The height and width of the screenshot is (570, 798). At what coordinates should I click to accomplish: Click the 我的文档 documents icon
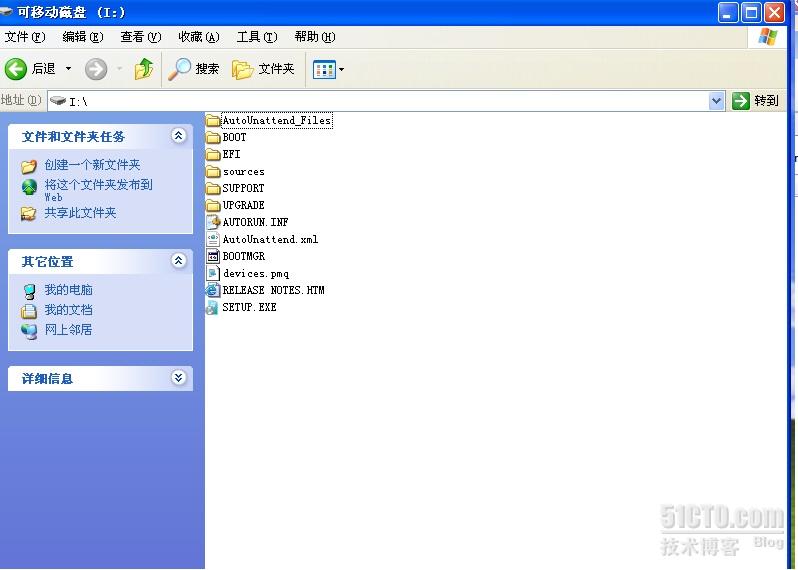coord(30,310)
